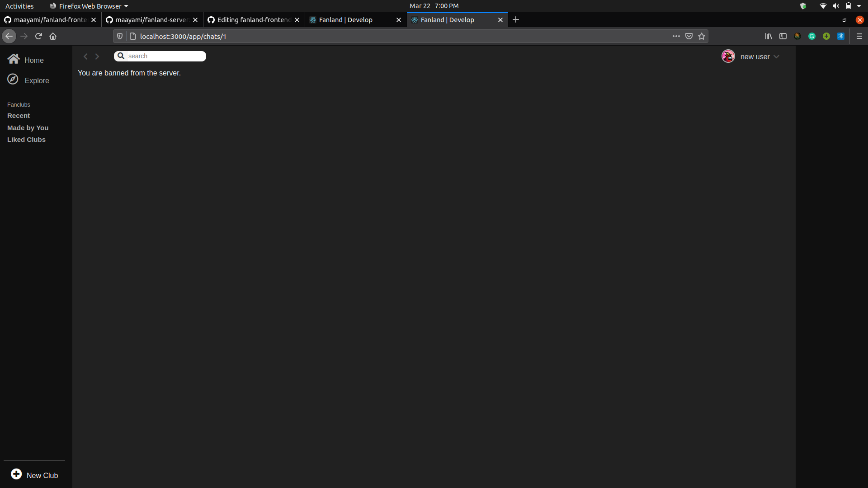The height and width of the screenshot is (488, 868).
Task: Click the New Club plus icon
Action: 16,474
